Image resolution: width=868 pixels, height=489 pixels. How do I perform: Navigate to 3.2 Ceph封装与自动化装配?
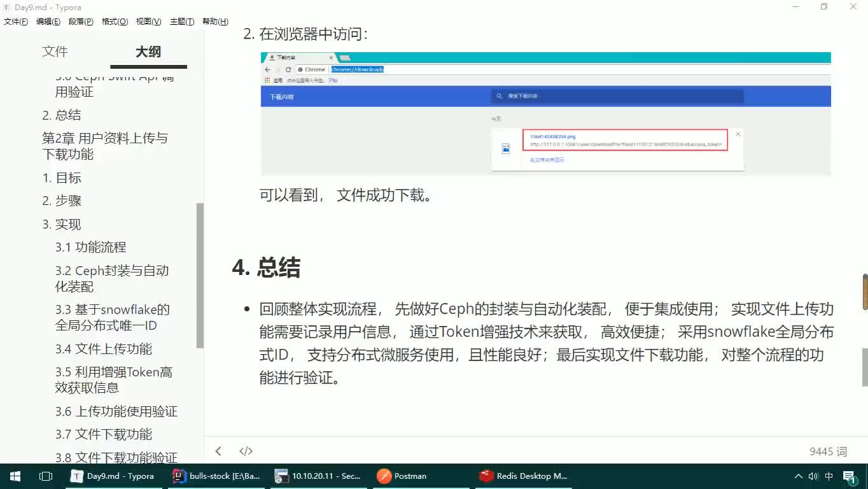112,278
